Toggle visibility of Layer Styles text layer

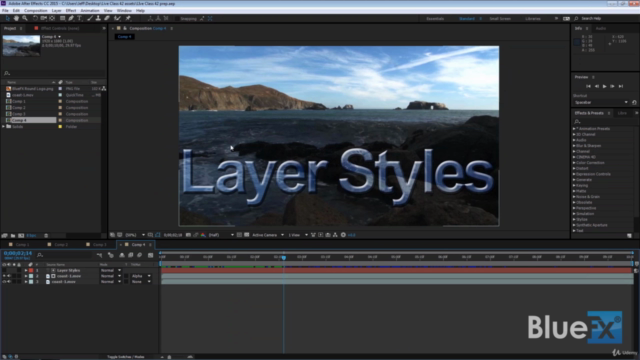click(4, 270)
